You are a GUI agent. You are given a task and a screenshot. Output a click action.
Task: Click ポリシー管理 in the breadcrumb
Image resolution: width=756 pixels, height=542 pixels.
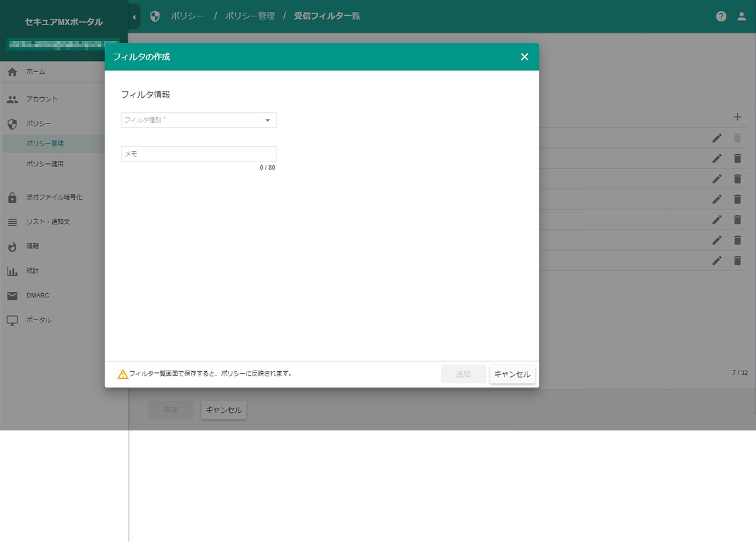click(249, 16)
